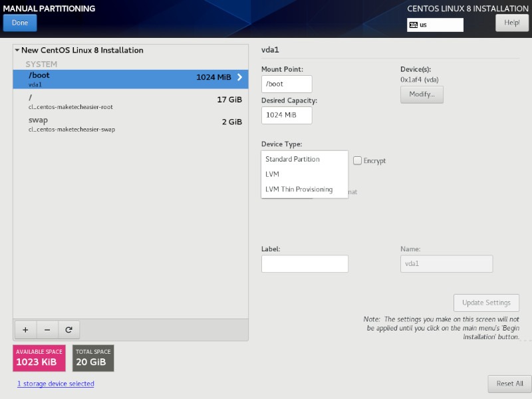Viewport: 532px width, 399px height.
Task: Click the Update Settings button
Action: click(486, 303)
